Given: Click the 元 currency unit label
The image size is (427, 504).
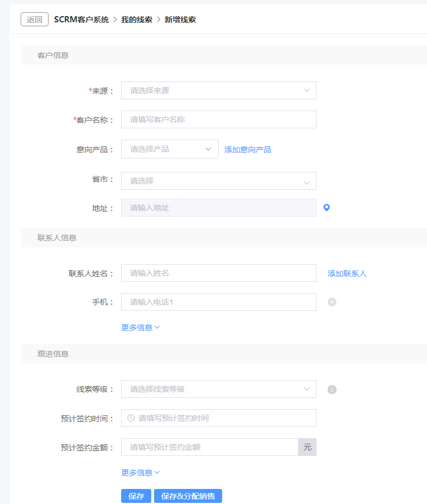Looking at the screenshot, I should [308, 447].
